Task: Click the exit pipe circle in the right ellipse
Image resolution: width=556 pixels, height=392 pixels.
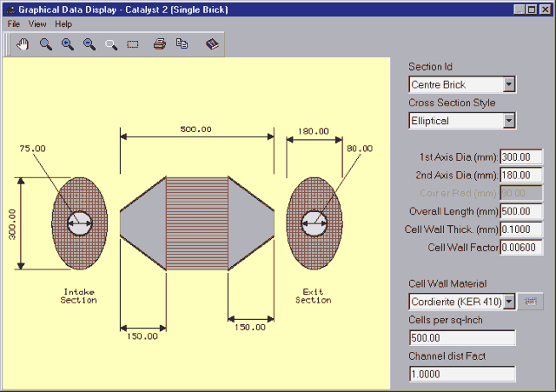Action: tap(314, 223)
